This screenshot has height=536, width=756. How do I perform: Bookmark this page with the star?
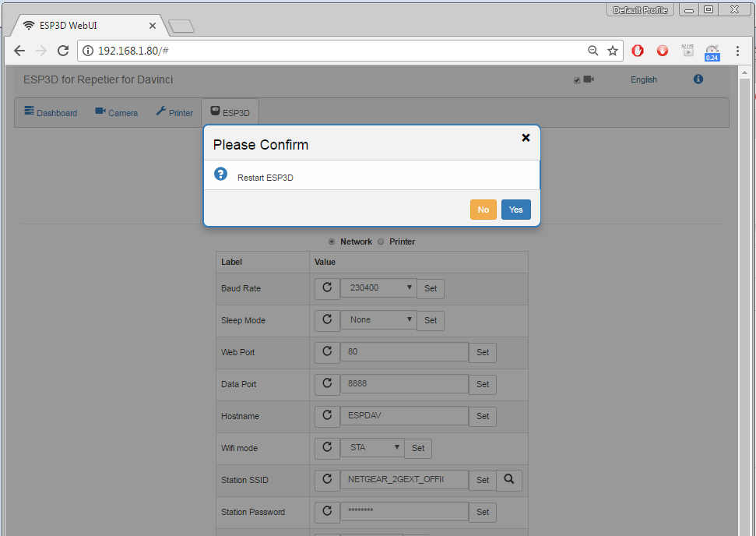(x=612, y=51)
